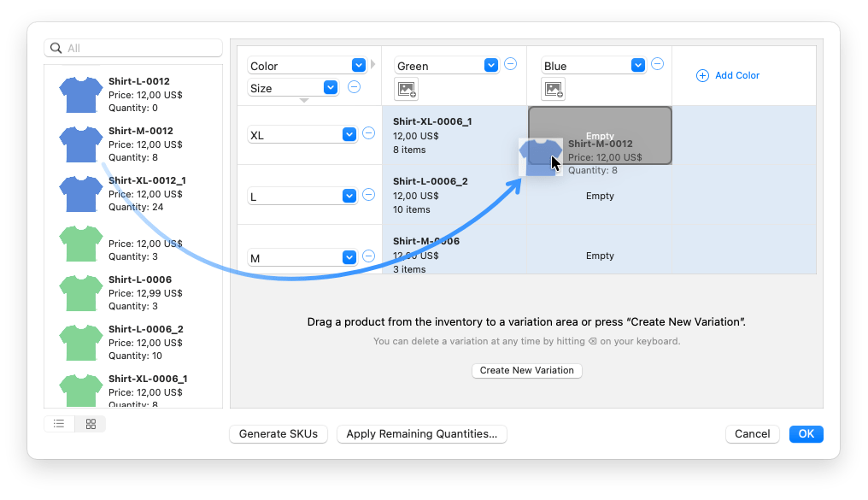The width and height of the screenshot is (868, 500).
Task: Remove the Size attribute with its minus icon
Action: click(355, 87)
